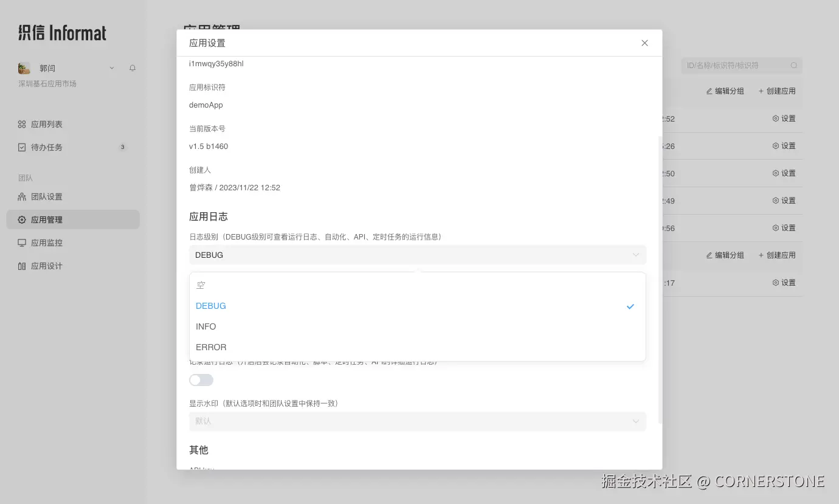Toggle the 记录运行日志 switch
Screen dimensions: 839x504
click(x=201, y=380)
